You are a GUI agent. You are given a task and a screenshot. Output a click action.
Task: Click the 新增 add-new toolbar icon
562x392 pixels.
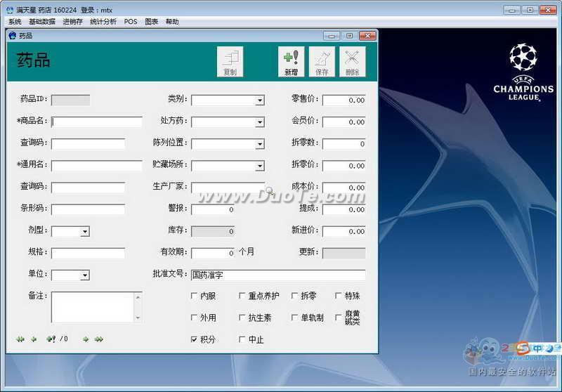[x=291, y=62]
